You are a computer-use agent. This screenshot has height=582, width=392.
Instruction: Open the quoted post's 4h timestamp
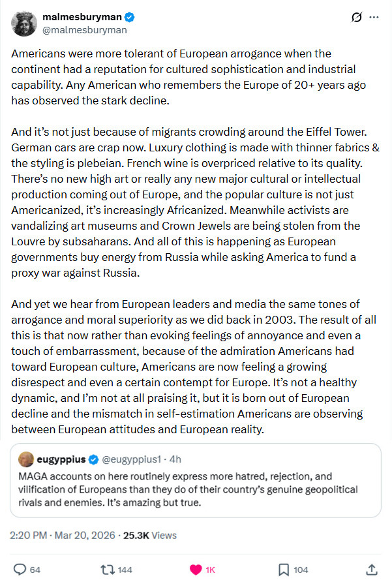tap(175, 459)
